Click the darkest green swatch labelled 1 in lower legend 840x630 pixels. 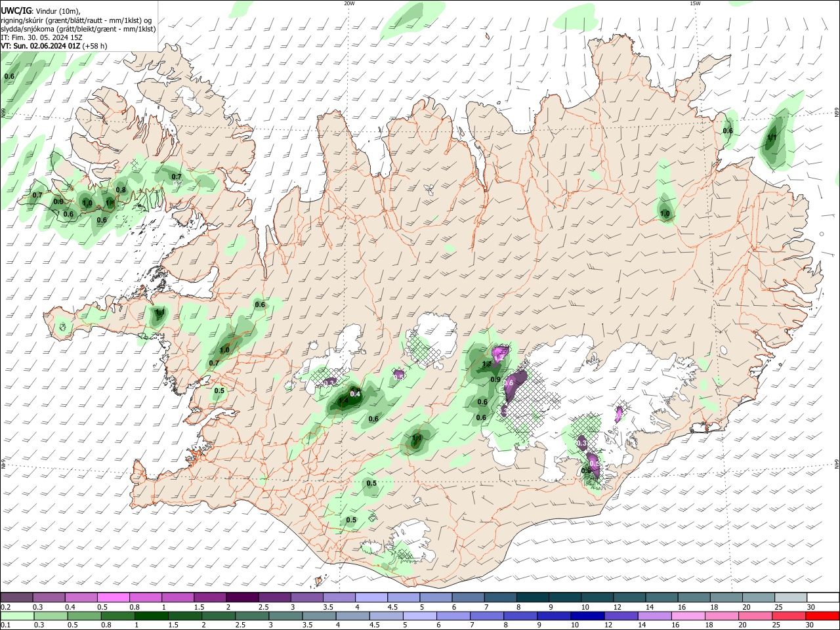click(150, 616)
